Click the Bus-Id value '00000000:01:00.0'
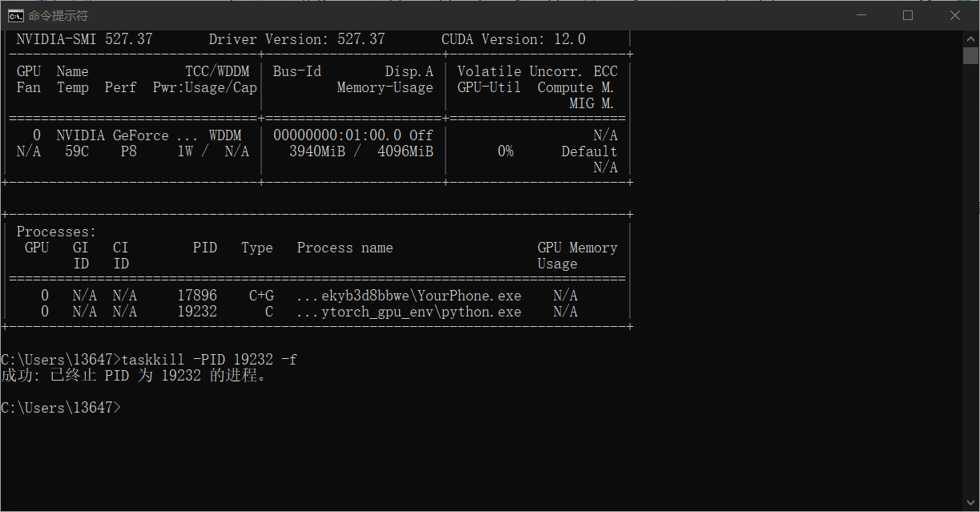The image size is (980, 512). pos(337,135)
